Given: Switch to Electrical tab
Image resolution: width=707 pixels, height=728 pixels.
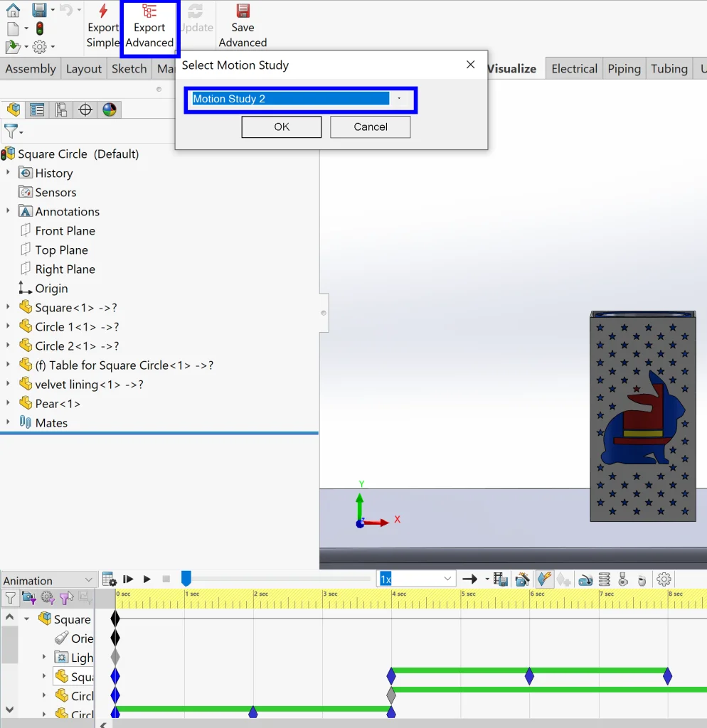Looking at the screenshot, I should [x=574, y=69].
